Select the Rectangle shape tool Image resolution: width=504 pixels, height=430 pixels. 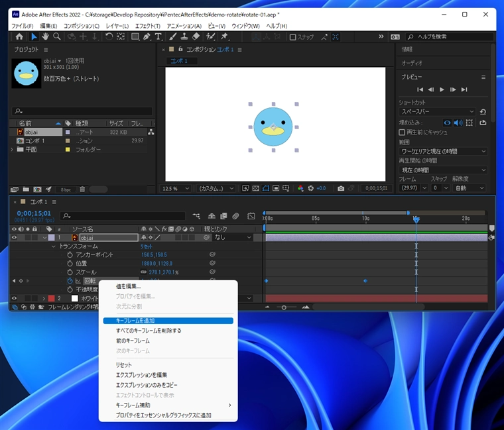(x=135, y=37)
